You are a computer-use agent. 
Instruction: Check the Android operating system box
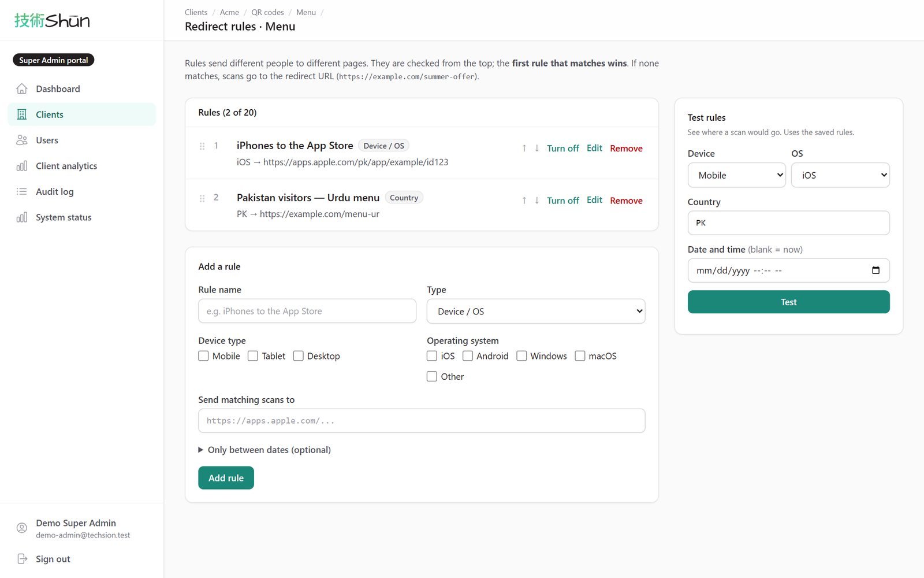pos(468,356)
